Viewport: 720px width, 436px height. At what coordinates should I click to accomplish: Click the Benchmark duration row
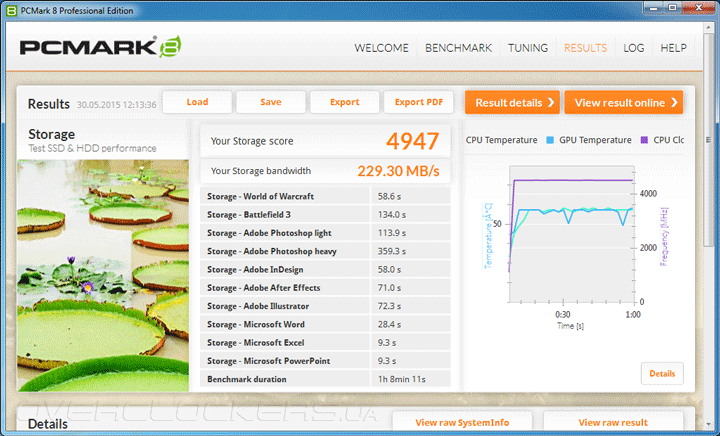click(325, 379)
